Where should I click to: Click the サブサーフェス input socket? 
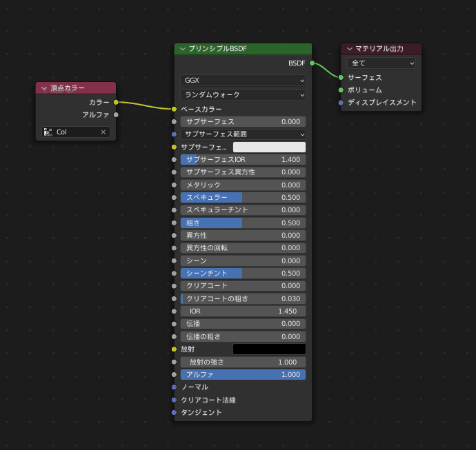tap(174, 121)
